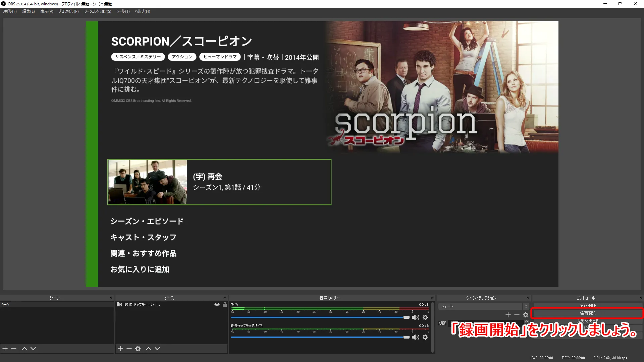Open the ファイル(F) menu

(x=9, y=11)
